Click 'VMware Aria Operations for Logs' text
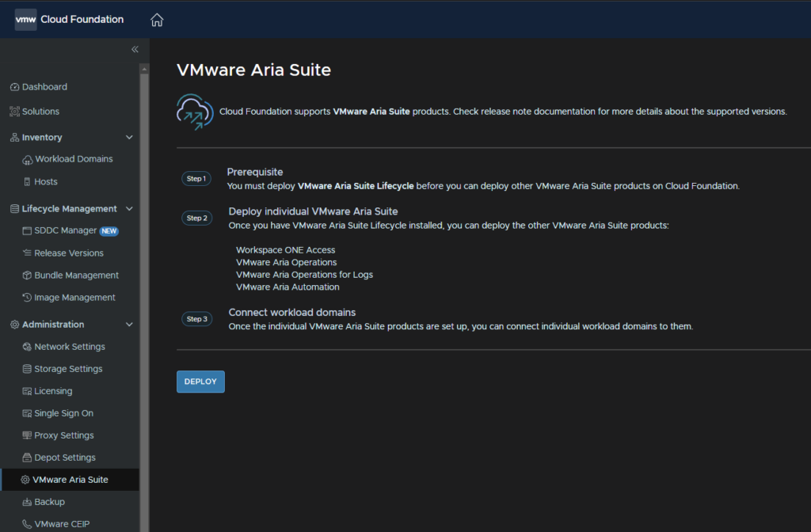This screenshot has width=811, height=532. pos(305,275)
